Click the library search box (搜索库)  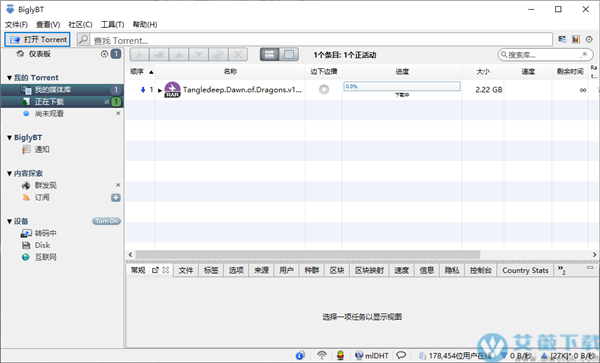[545, 55]
